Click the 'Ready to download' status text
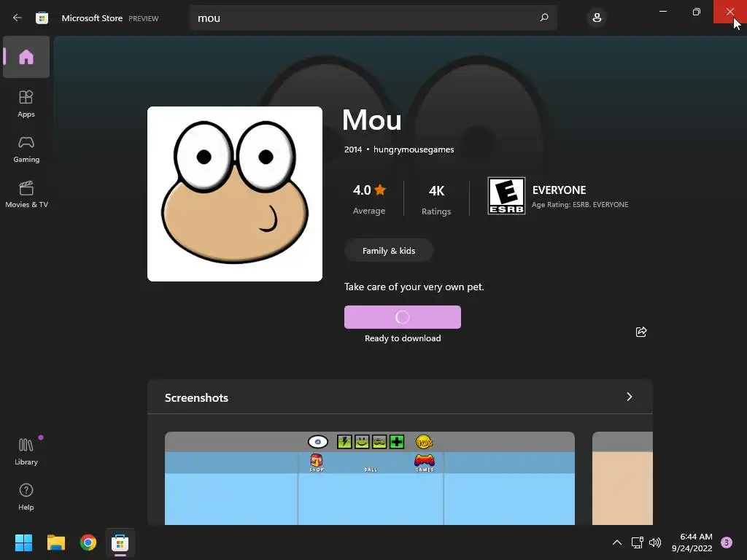 pos(403,338)
